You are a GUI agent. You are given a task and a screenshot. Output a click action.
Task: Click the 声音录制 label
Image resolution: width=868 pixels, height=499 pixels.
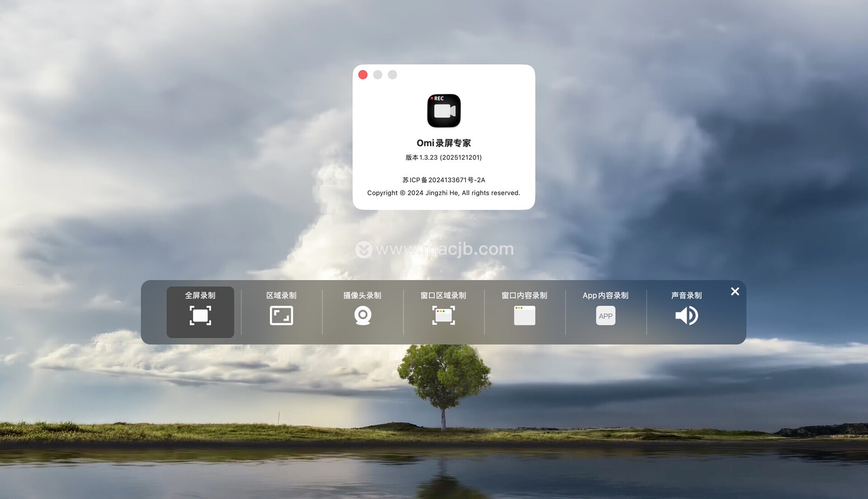click(686, 295)
